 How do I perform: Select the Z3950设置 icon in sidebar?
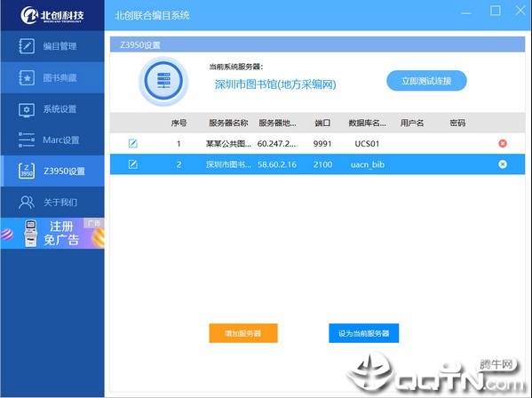tap(27, 171)
